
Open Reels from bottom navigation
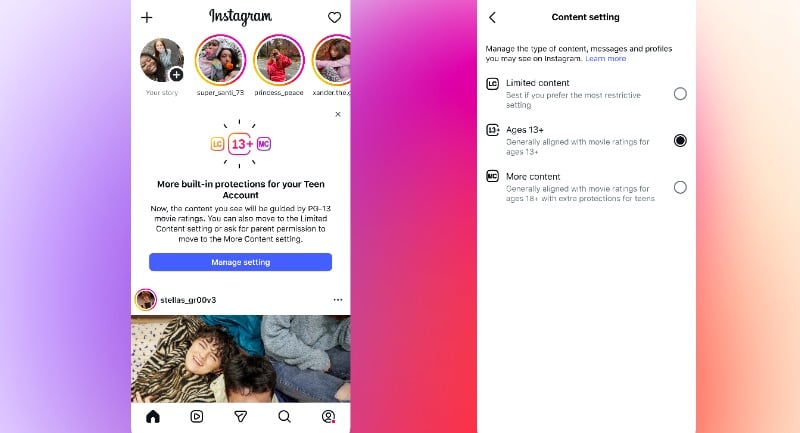pos(196,417)
